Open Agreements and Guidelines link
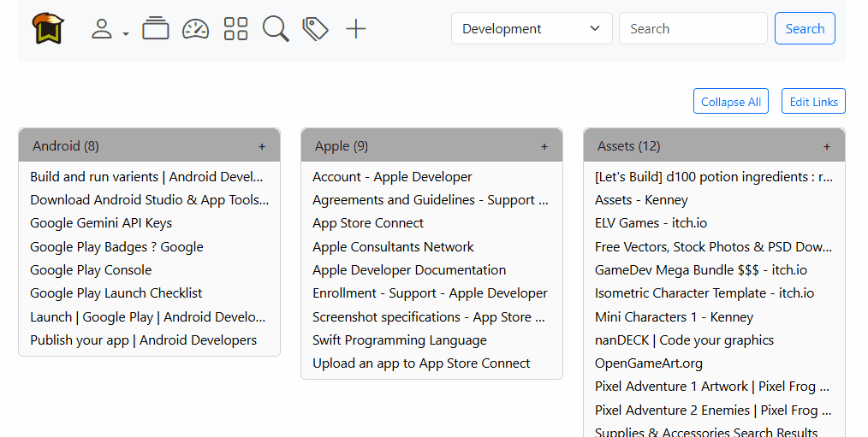The image size is (868, 437). 431,200
